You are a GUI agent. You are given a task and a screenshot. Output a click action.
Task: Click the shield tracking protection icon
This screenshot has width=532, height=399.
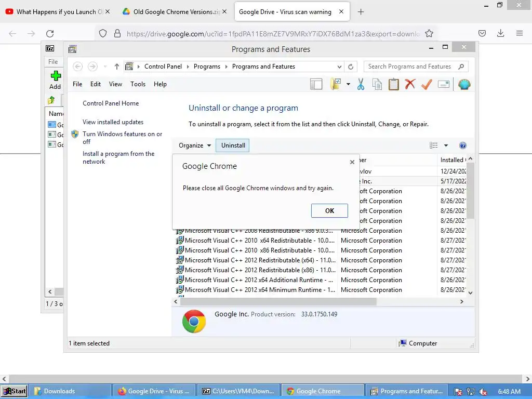click(x=103, y=33)
